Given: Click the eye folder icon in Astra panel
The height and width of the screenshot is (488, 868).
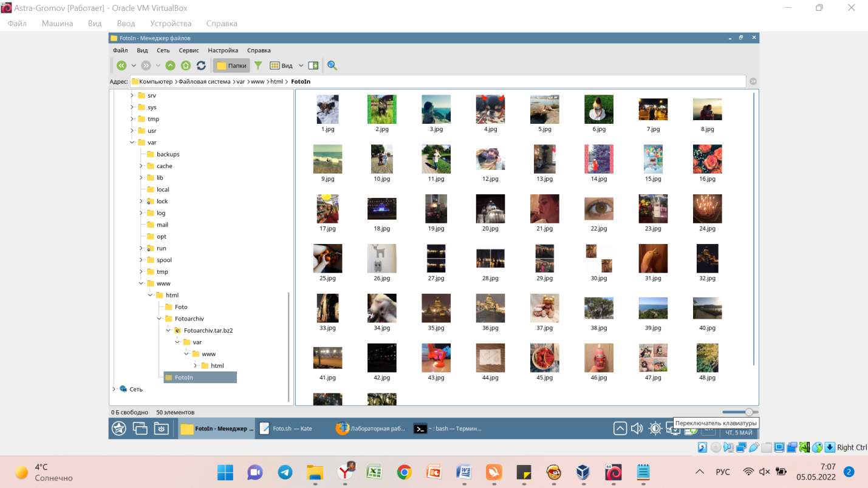Looking at the screenshot, I should coord(161,429).
